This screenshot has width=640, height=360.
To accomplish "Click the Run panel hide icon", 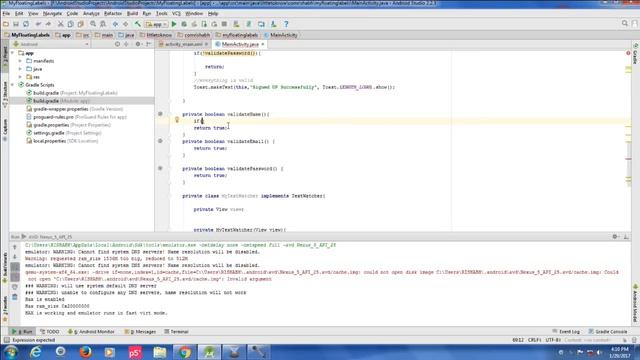I will click(626, 236).
